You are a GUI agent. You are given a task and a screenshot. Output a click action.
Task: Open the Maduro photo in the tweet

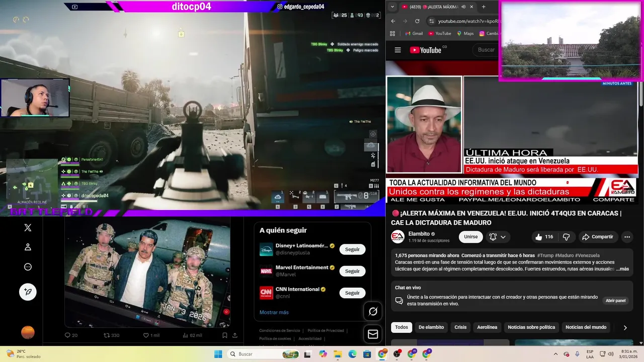tap(147, 272)
